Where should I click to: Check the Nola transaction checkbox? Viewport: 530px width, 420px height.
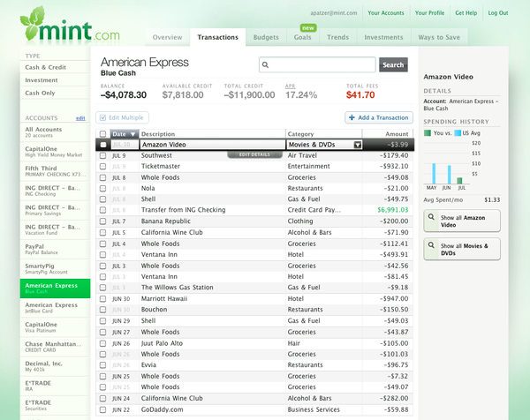point(103,189)
